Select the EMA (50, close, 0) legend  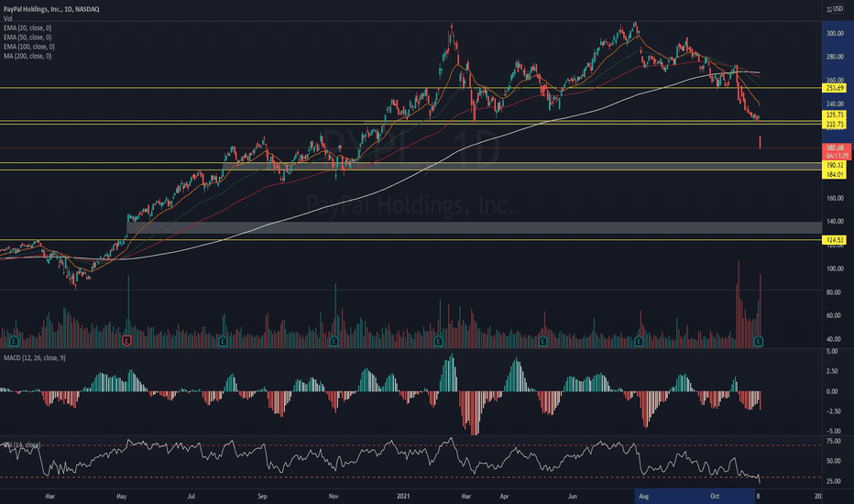[27, 37]
